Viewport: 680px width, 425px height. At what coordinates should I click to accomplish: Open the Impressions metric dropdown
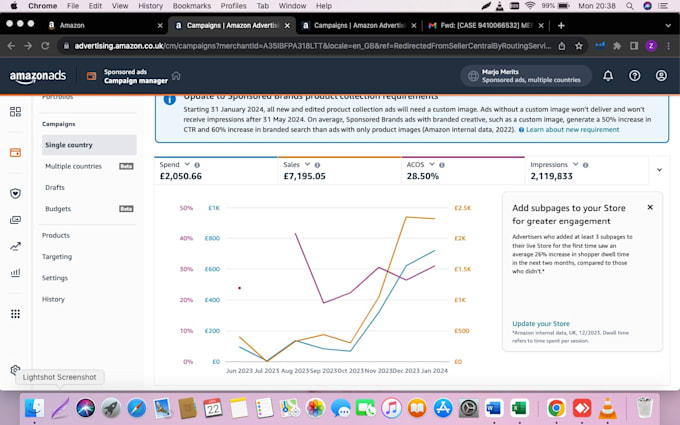pos(575,164)
